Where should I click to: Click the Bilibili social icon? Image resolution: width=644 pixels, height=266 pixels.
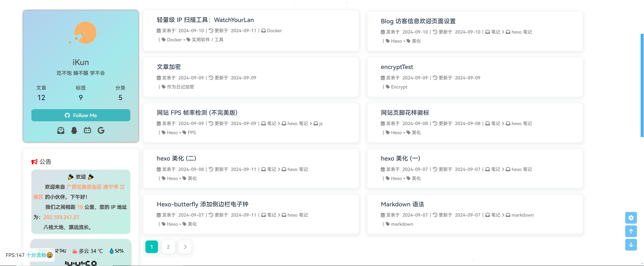(x=87, y=130)
